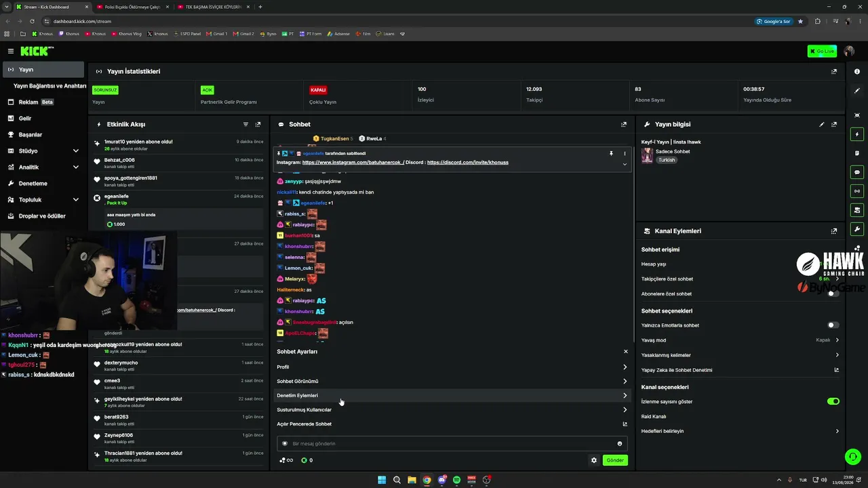Click the pin icon on the pinned message
The width and height of the screenshot is (868, 488).
(611, 154)
